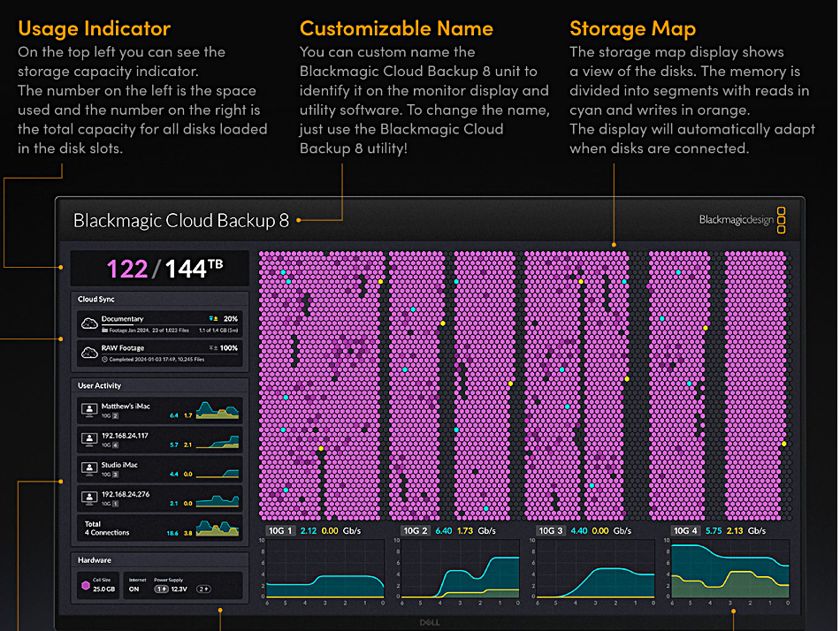Image resolution: width=840 pixels, height=631 pixels.
Task: Click the cloud icon beside Documentary
Action: pos(89,323)
